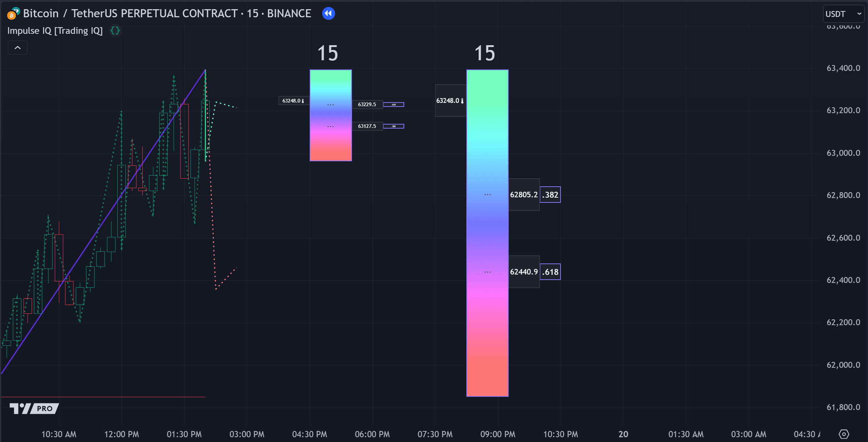This screenshot has height=442, width=868.
Task: Click the large 63248.0 label beside tall gradient bar
Action: [x=451, y=101]
